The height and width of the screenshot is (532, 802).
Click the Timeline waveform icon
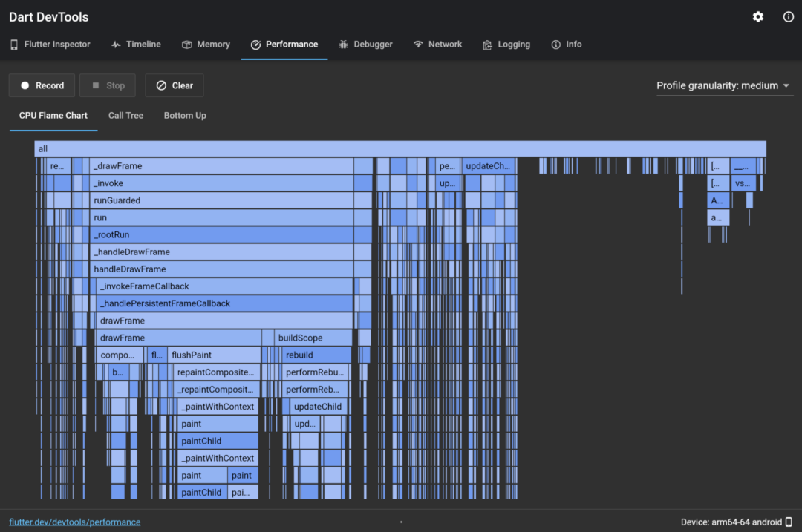point(116,45)
